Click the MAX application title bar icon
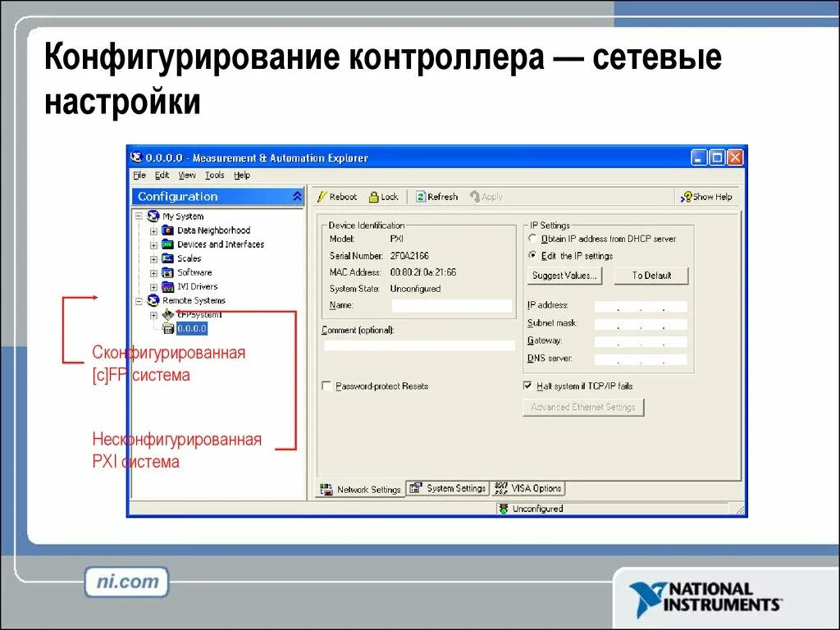Image resolution: width=840 pixels, height=630 pixels. tap(136, 157)
